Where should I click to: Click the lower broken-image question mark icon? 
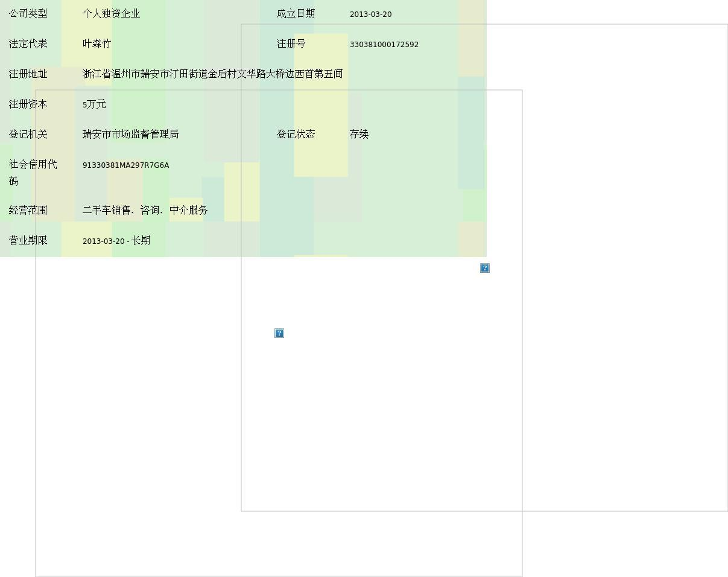tap(279, 333)
